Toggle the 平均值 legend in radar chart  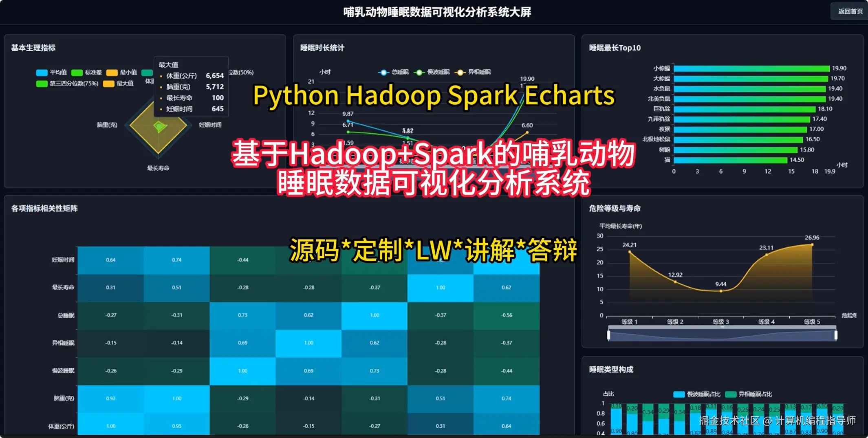(51, 72)
